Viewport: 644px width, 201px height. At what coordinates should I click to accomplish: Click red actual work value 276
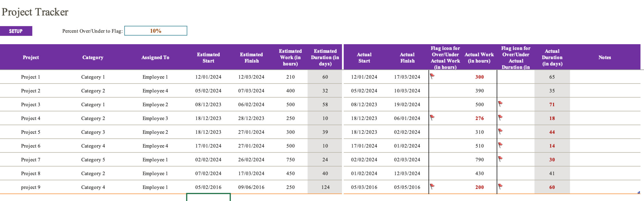click(x=480, y=118)
